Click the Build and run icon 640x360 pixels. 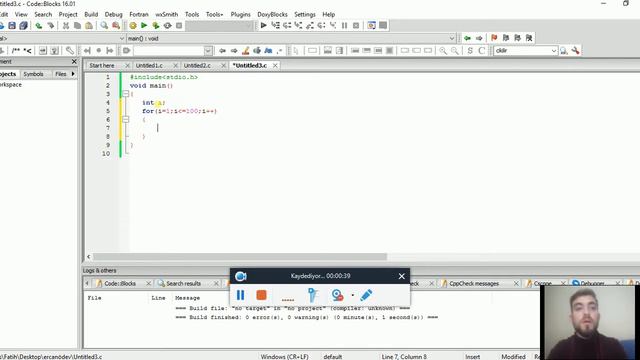click(x=156, y=26)
